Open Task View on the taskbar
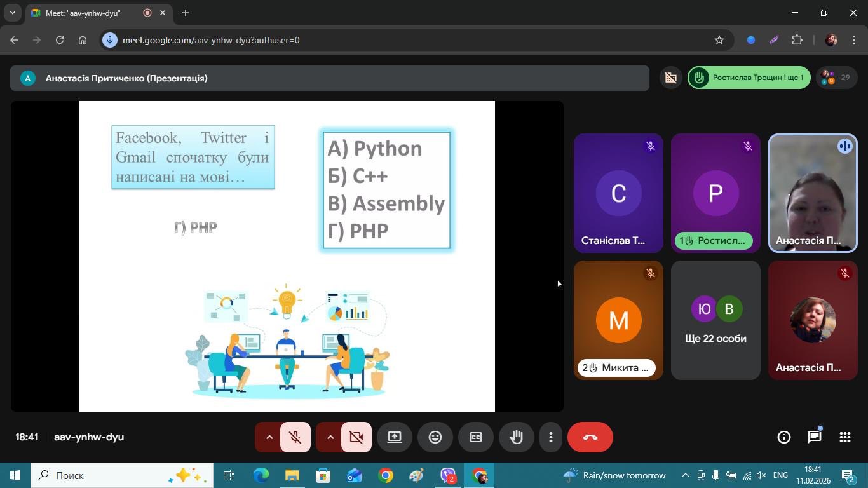This screenshot has width=868, height=488. click(229, 475)
